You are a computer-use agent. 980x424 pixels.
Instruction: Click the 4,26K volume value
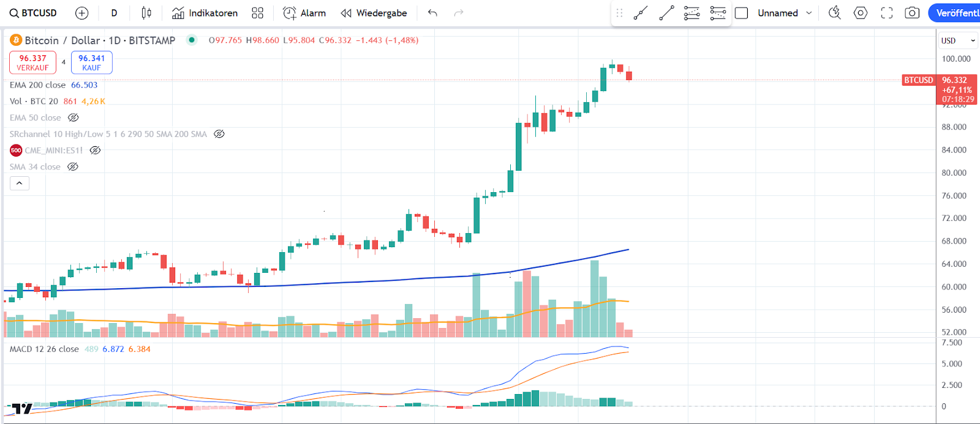[x=94, y=102]
